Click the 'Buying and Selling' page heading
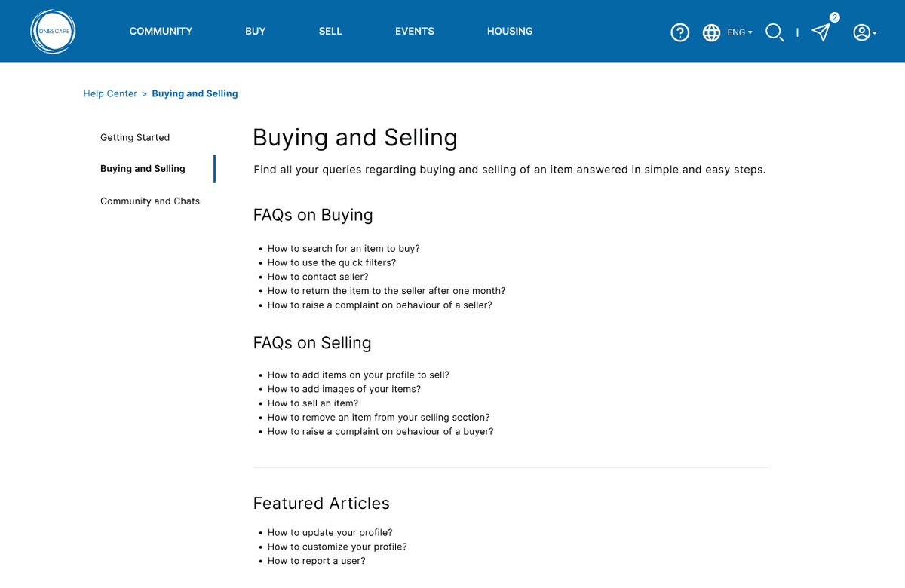Viewport: 905px width, 588px height. [355, 138]
